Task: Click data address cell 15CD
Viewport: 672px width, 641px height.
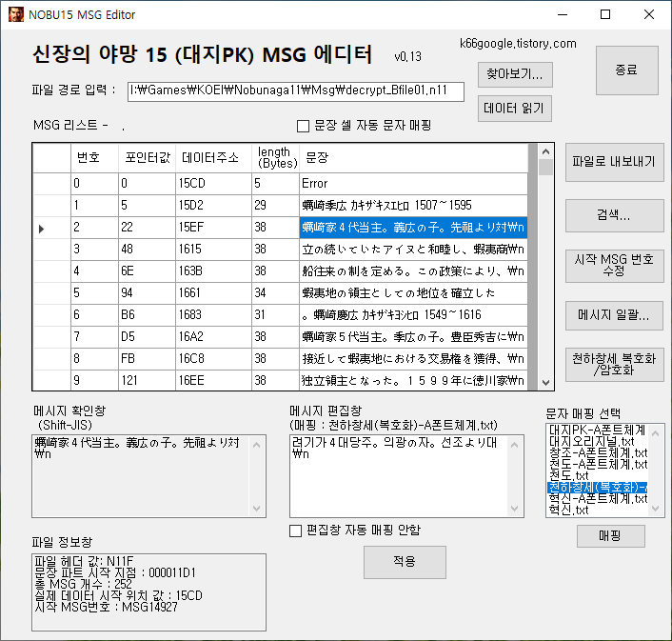Action: pyautogui.click(x=213, y=184)
